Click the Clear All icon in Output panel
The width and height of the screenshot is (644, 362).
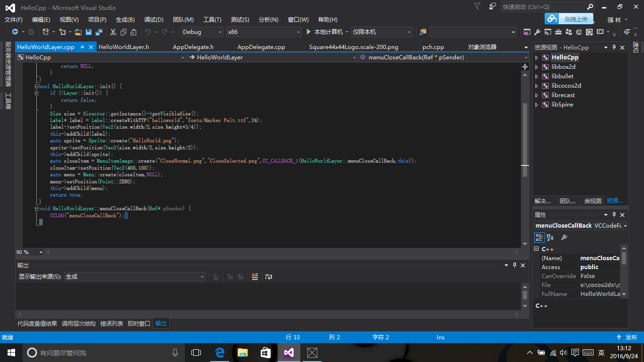[x=255, y=277]
